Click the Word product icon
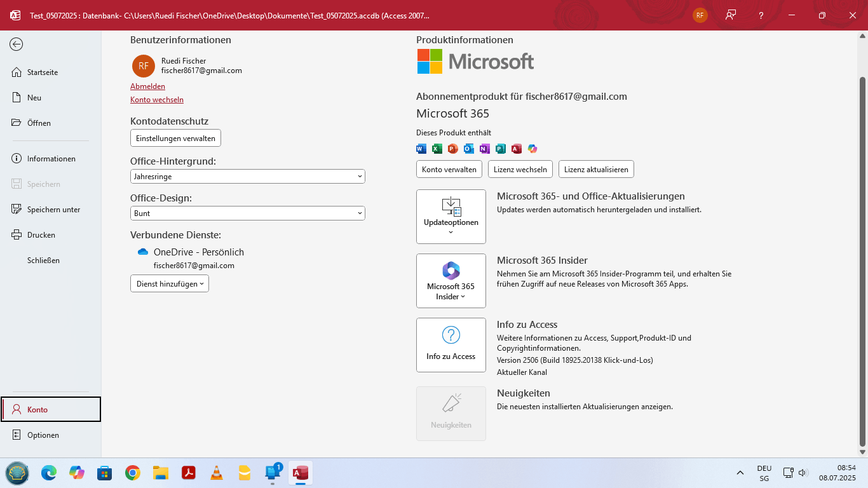The image size is (868, 488). [x=421, y=149]
